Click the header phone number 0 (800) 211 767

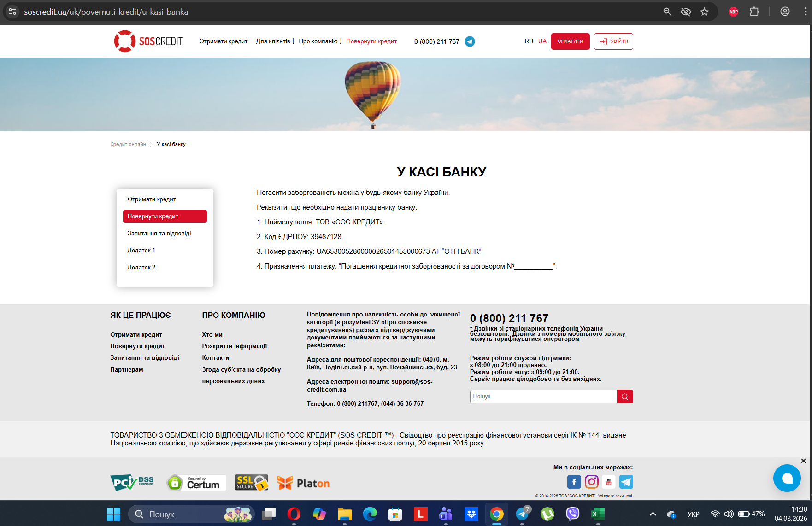click(437, 41)
